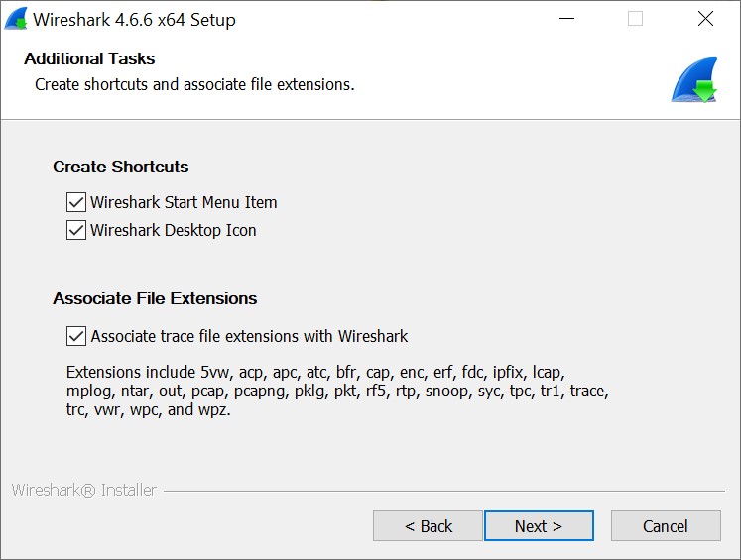The image size is (741, 560).
Task: Click the extensions list description text
Action: (x=337, y=391)
